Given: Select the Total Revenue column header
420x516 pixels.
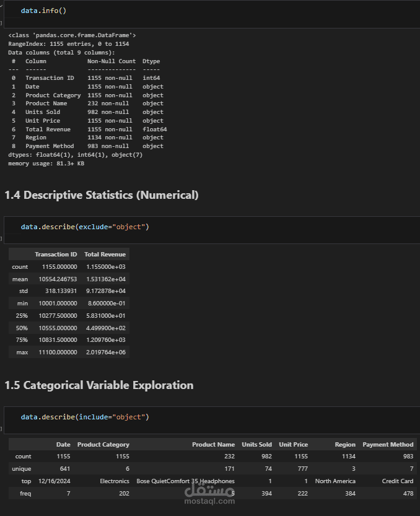Looking at the screenshot, I should (105, 255).
